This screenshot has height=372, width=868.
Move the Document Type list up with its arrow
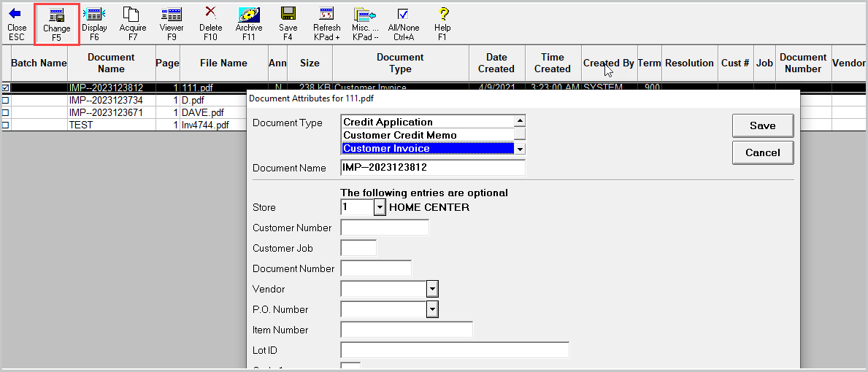(519, 120)
